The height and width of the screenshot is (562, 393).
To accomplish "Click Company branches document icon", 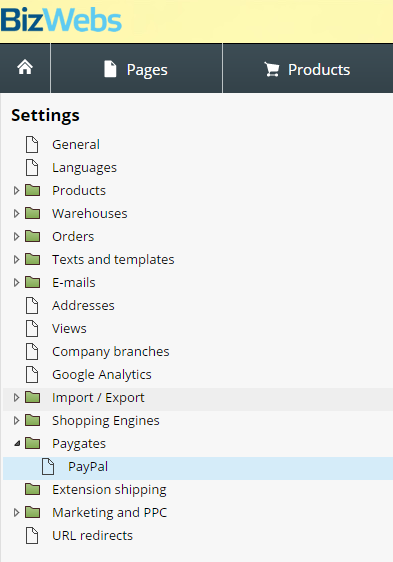I will (x=32, y=352).
